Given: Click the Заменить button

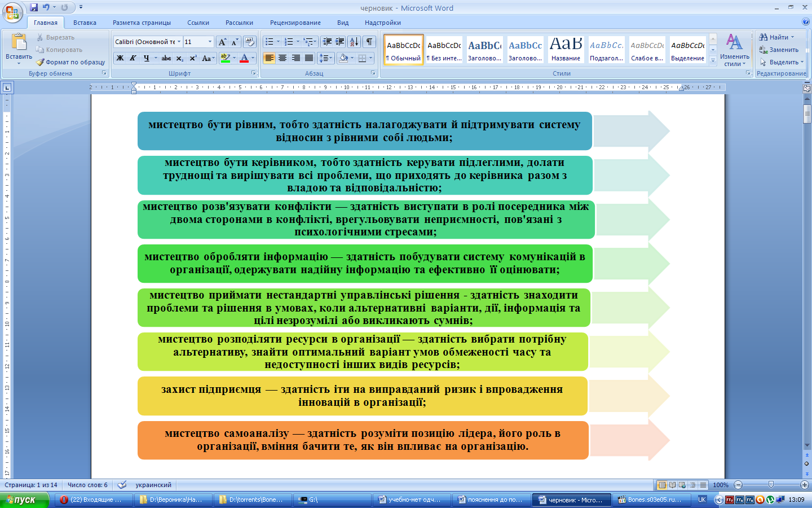Looking at the screenshot, I should [779, 50].
